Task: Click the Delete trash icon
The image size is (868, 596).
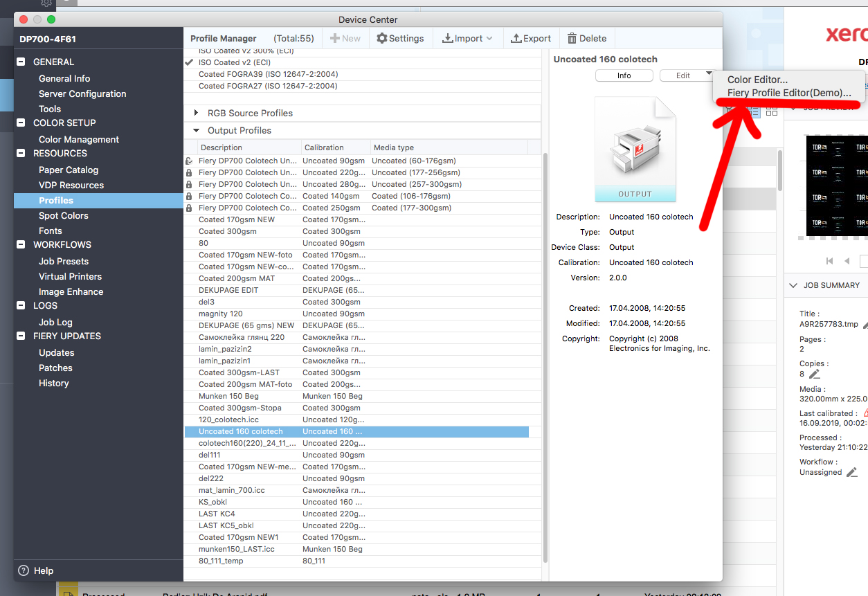Action: click(572, 39)
